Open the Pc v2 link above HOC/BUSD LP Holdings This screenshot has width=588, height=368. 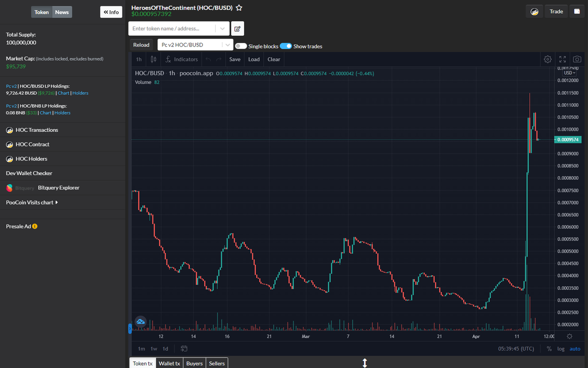tap(11, 86)
